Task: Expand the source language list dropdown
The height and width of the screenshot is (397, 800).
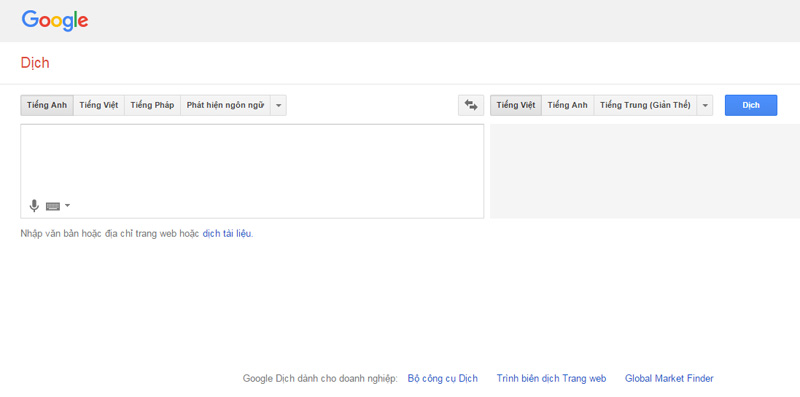Action: [x=278, y=105]
